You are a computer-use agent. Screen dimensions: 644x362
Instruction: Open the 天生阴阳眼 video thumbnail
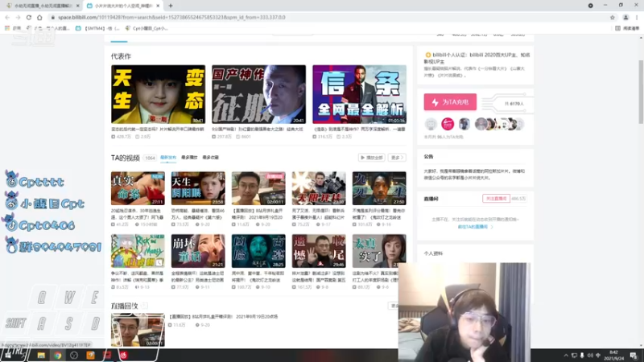click(198, 188)
